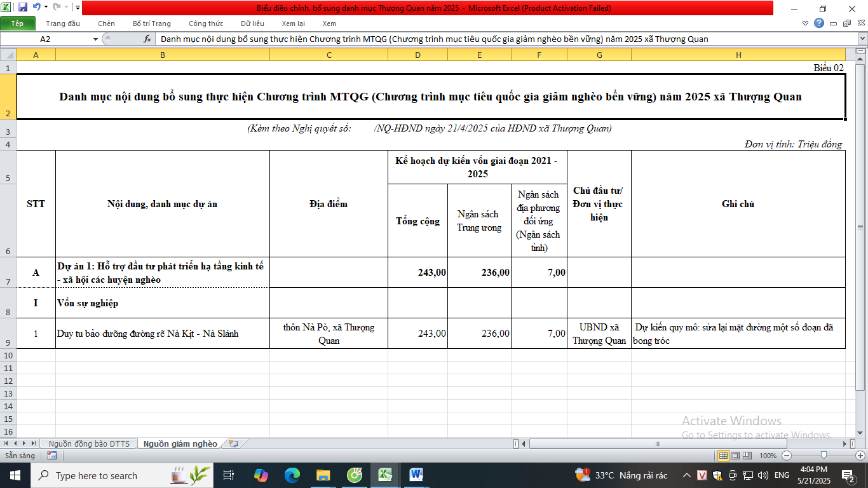
Task: Click the macro recording icon in status bar
Action: (x=51, y=456)
